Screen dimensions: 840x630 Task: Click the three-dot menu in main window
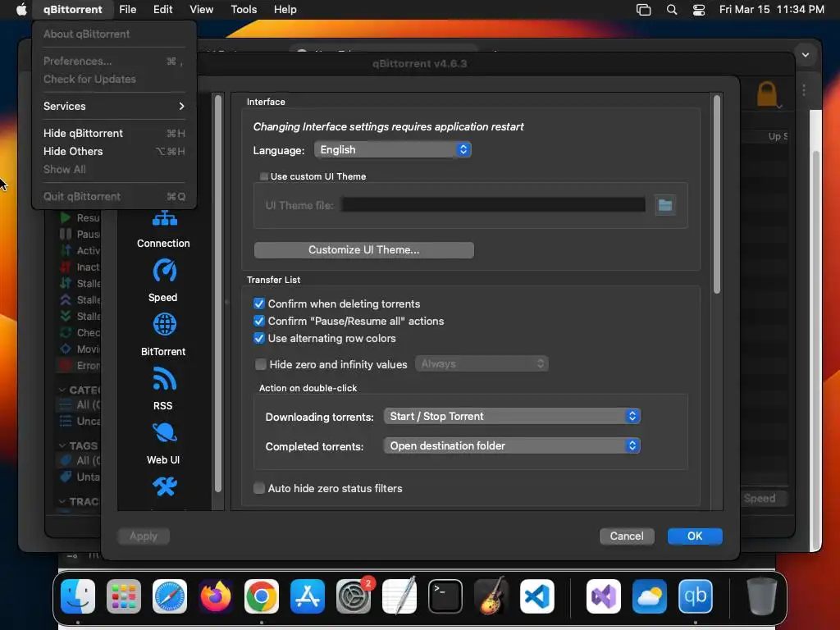click(804, 90)
